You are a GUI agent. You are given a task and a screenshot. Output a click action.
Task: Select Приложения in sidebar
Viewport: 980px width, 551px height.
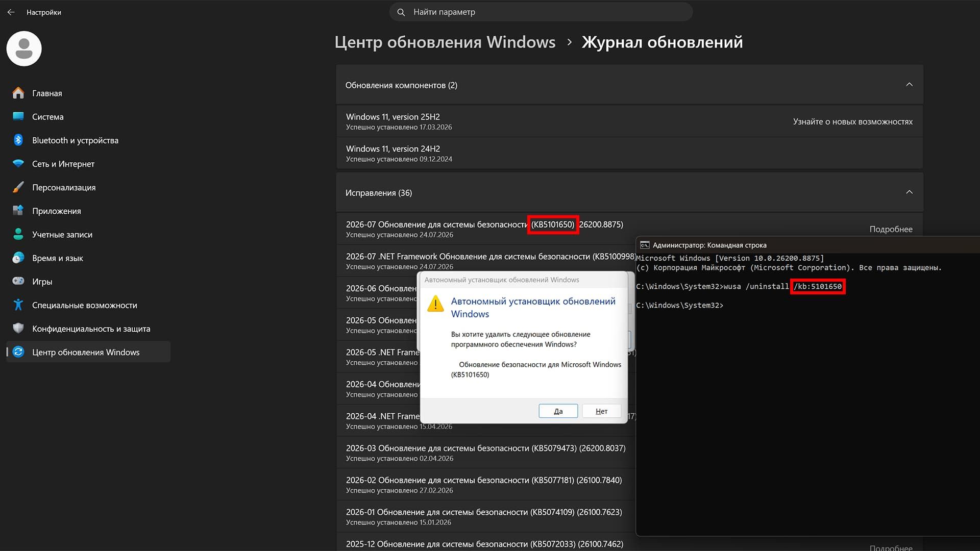[x=88, y=210]
